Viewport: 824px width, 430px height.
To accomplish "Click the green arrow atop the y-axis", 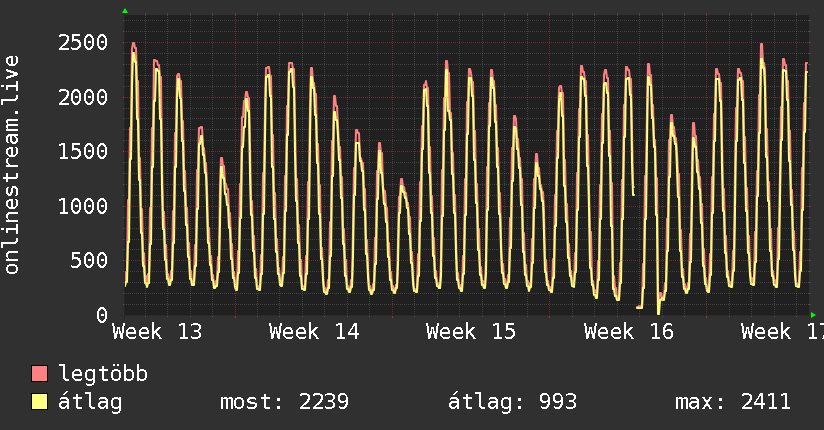I will coord(125,11).
